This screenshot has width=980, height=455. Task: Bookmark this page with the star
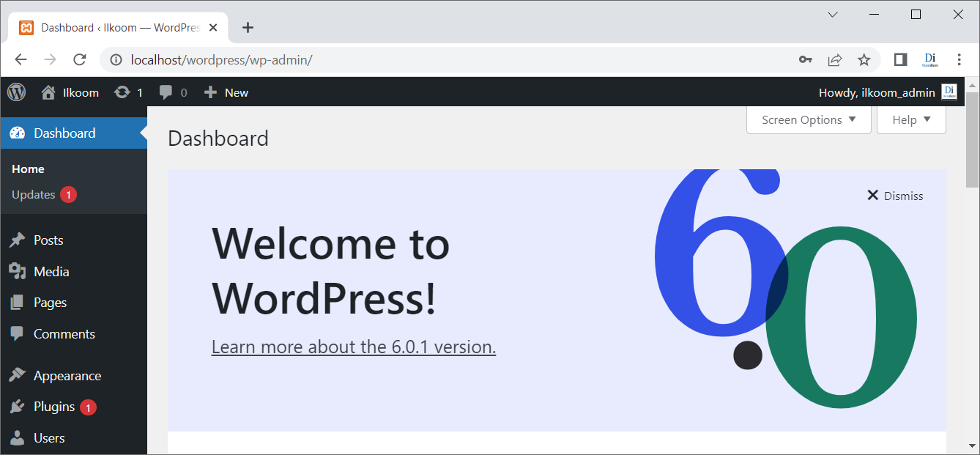(x=864, y=60)
